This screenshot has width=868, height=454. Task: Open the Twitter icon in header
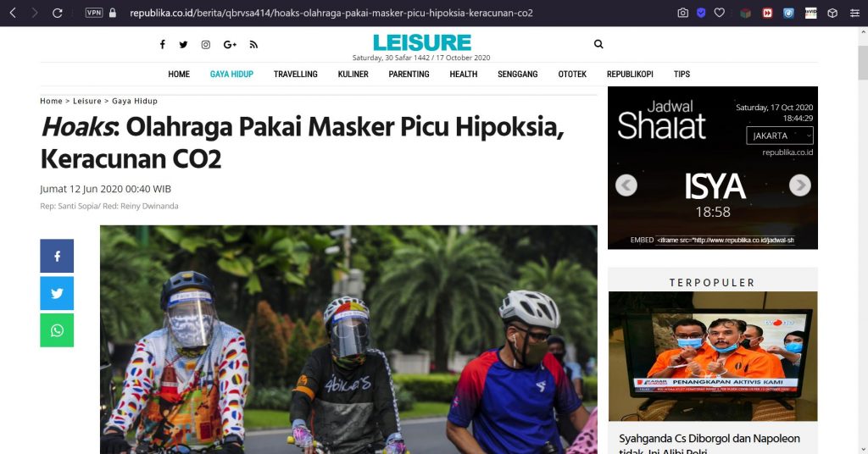183,45
